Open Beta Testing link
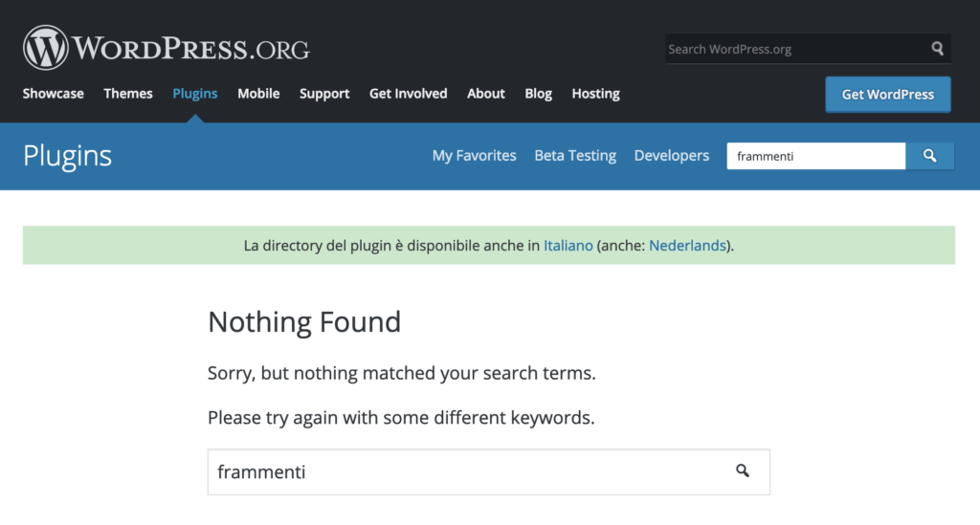The width and height of the screenshot is (980, 525). pos(575,156)
